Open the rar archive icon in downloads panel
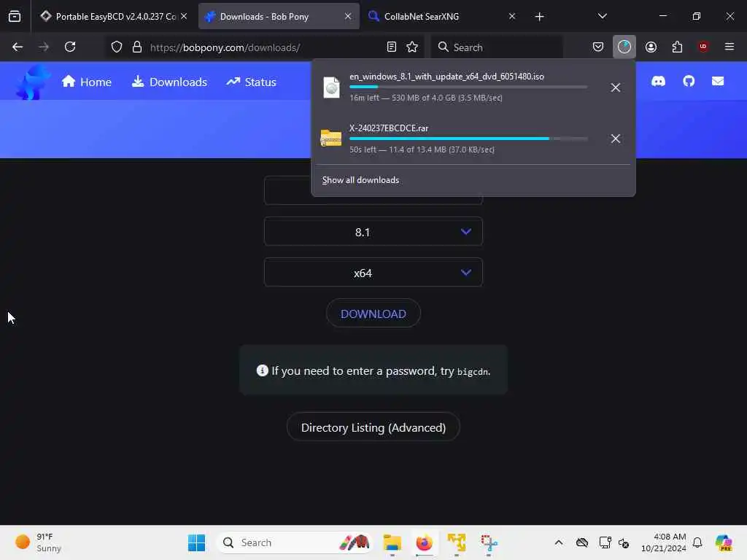This screenshot has height=560, width=747. [331, 139]
